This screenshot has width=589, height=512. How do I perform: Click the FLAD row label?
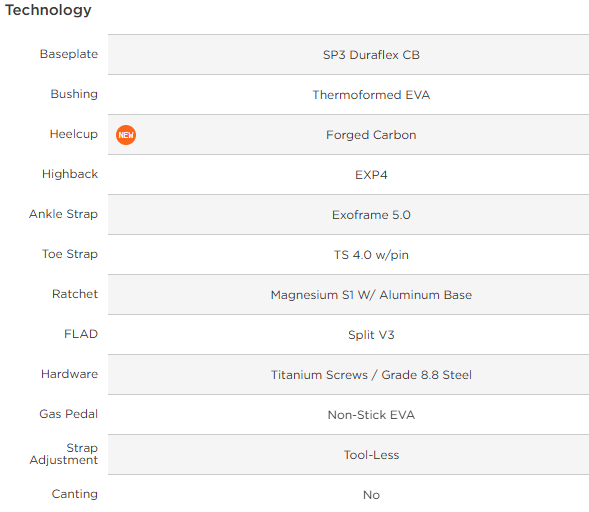pos(81,334)
